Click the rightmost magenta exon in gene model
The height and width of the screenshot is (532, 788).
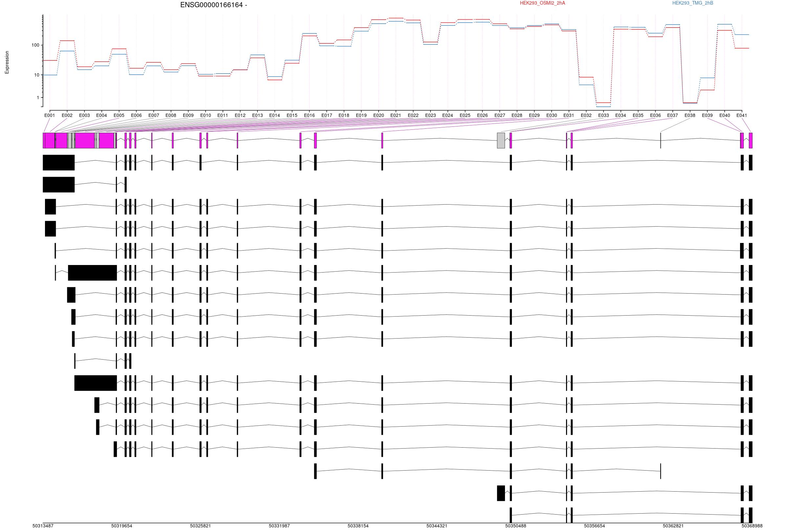point(751,140)
